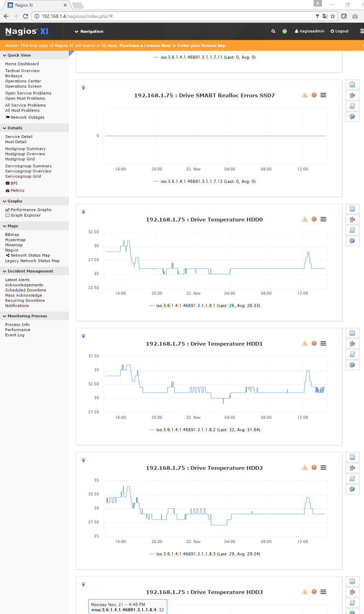Add SSD7 Realloc Errors graph to dashboard
The image size is (364, 614).
tap(83, 88)
